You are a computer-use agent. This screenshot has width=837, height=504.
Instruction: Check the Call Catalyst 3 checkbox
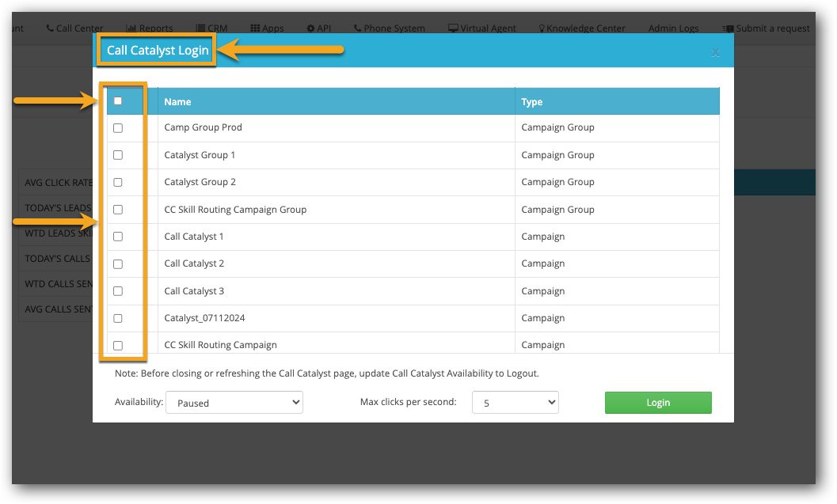(118, 291)
